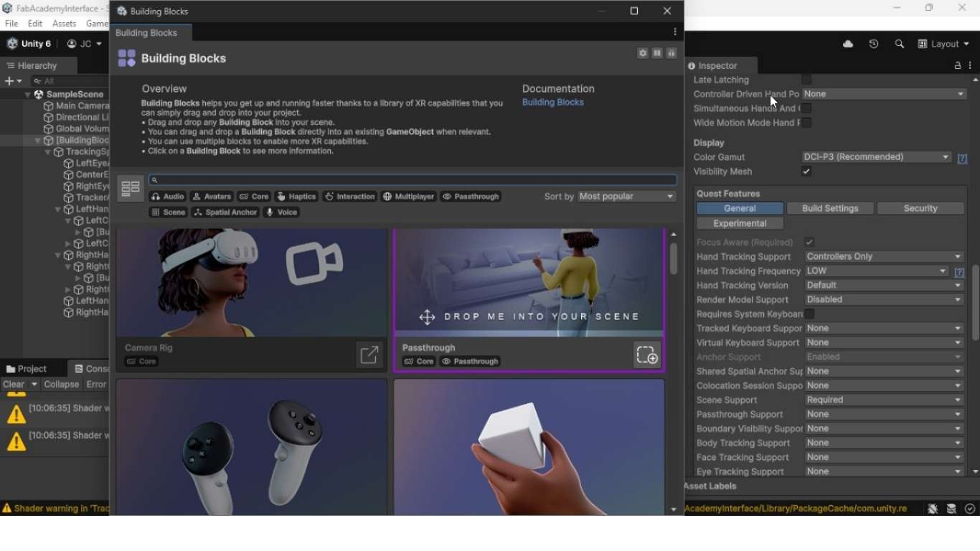The image size is (980, 551).
Task: Select Main Camera in Hierarchy
Action: [x=77, y=106]
